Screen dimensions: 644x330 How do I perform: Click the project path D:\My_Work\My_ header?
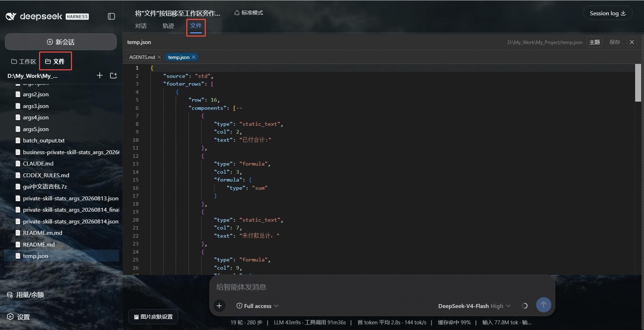click(32, 76)
